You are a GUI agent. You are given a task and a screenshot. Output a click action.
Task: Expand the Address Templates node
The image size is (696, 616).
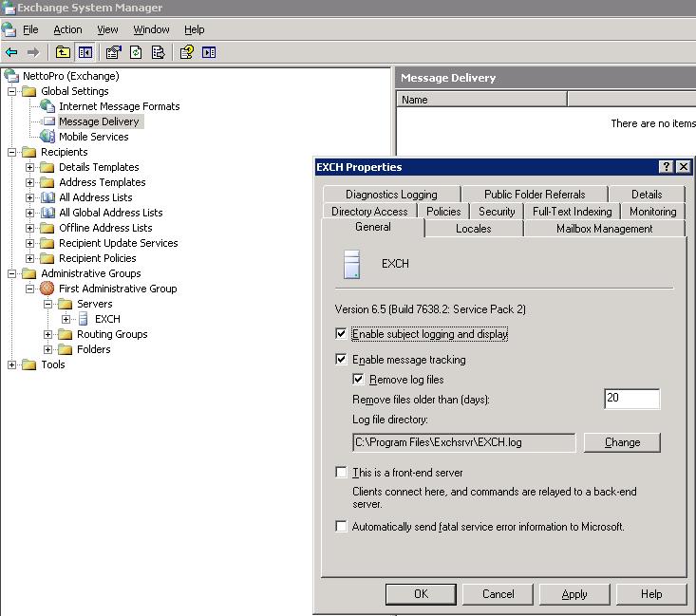(29, 182)
